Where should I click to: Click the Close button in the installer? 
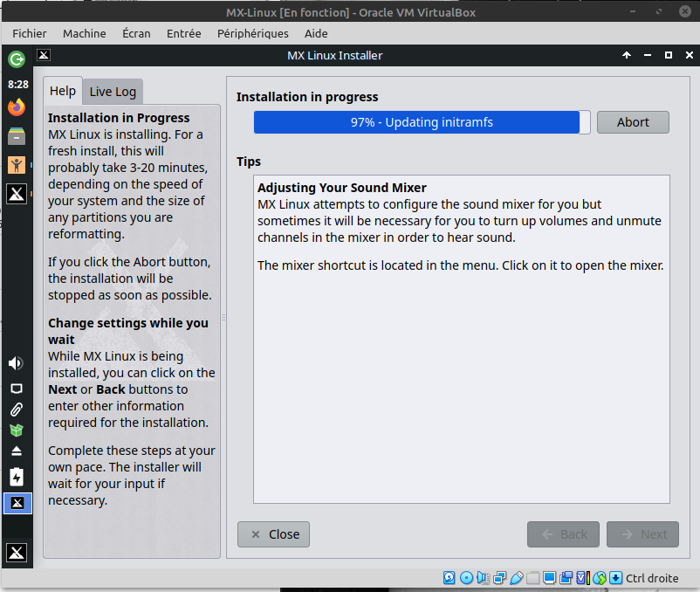[274, 534]
